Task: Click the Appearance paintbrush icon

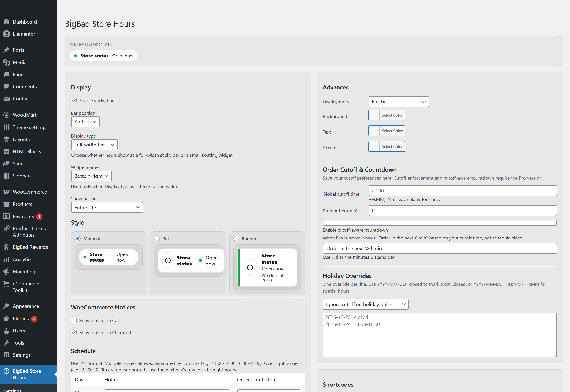Action: pyautogui.click(x=7, y=306)
